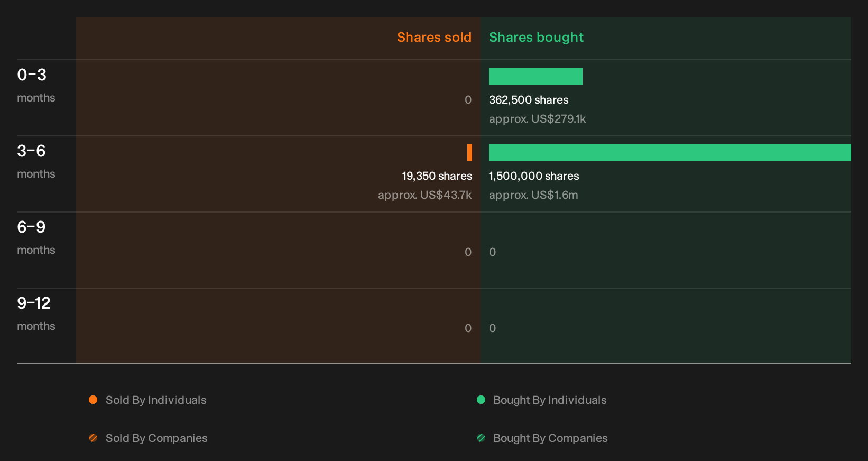Click the shares bought zero in 6-9 months row
The image size is (868, 461).
(493, 252)
